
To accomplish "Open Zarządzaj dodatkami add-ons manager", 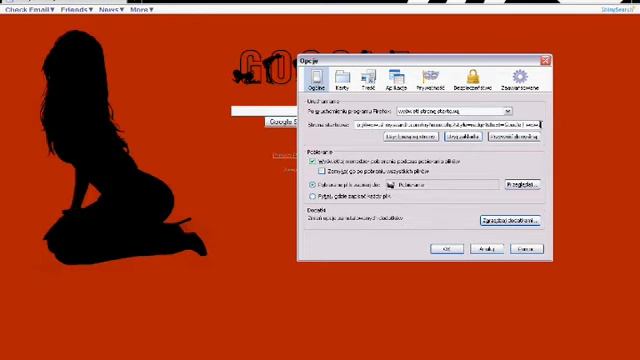I will click(510, 220).
